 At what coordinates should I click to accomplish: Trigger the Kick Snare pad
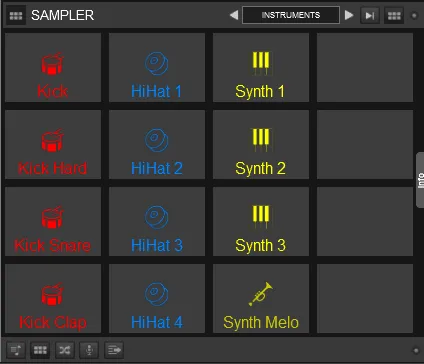pos(53,221)
